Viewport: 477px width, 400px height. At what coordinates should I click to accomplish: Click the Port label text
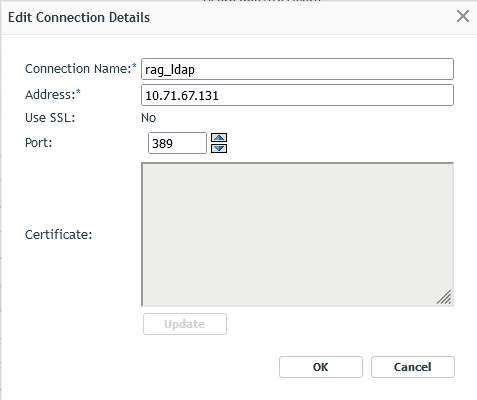39,143
